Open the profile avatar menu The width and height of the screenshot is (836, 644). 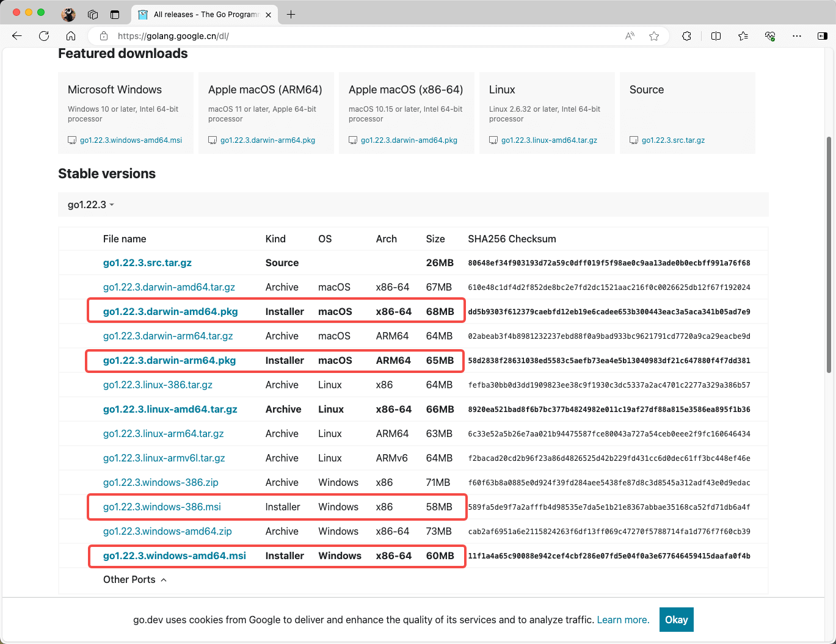tap(69, 14)
